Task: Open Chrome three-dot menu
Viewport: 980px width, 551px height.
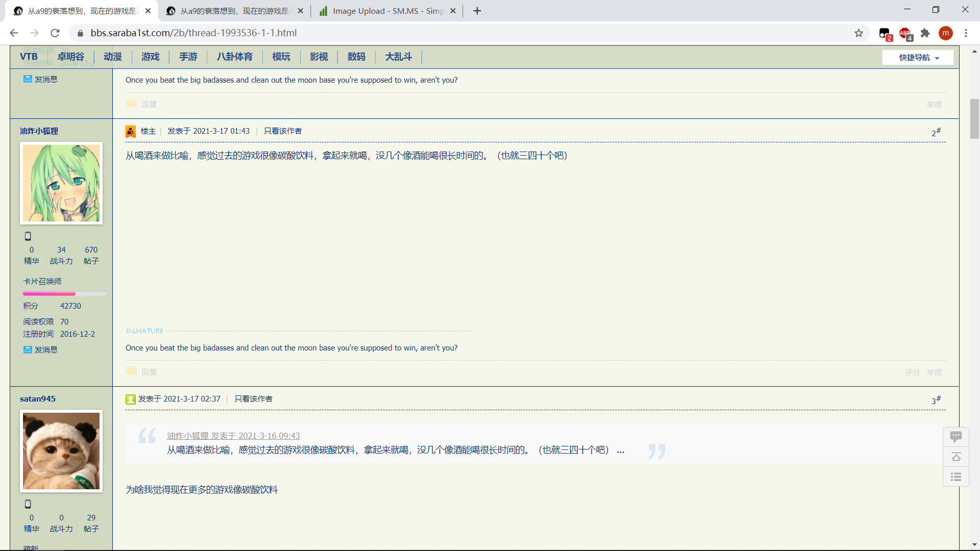Action: (x=966, y=33)
